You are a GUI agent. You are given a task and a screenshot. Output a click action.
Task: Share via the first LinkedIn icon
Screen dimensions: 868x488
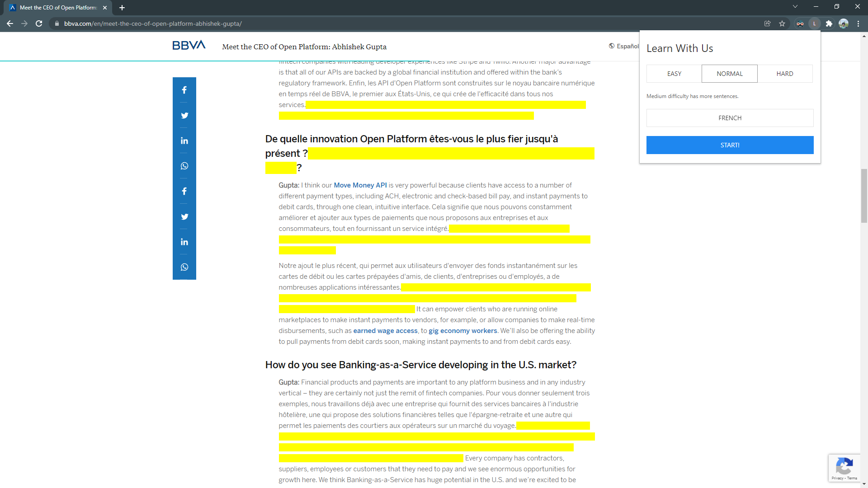coord(184,141)
